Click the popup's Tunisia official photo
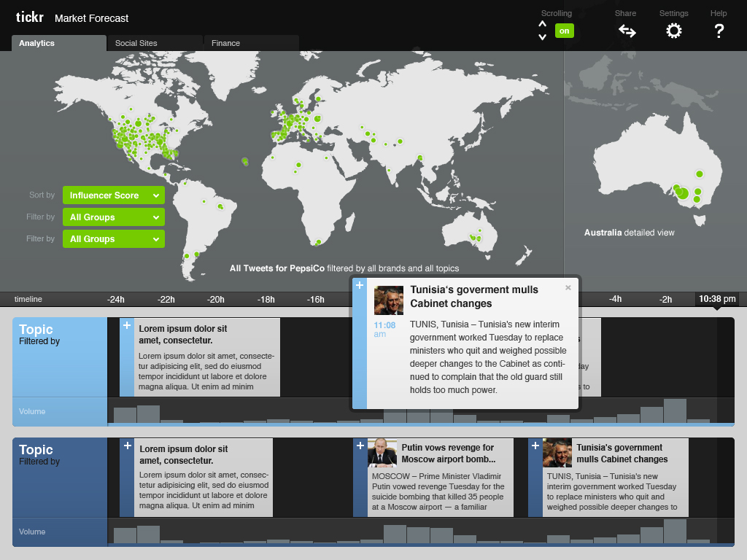Viewport: 747px width, 560px height. pyautogui.click(x=389, y=300)
